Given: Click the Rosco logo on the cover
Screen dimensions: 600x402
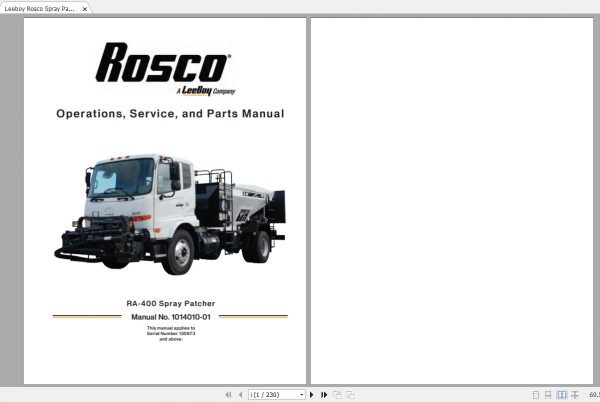Looking at the screenshot, I should (163, 62).
